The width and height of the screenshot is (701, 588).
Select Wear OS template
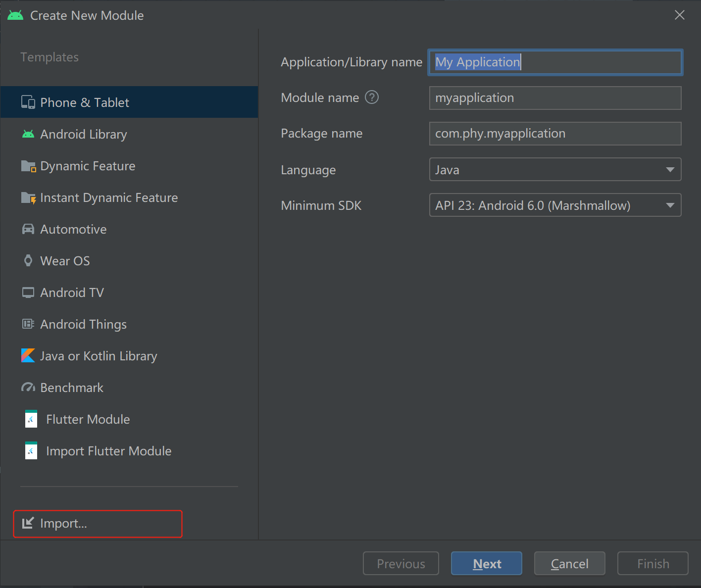129,260
